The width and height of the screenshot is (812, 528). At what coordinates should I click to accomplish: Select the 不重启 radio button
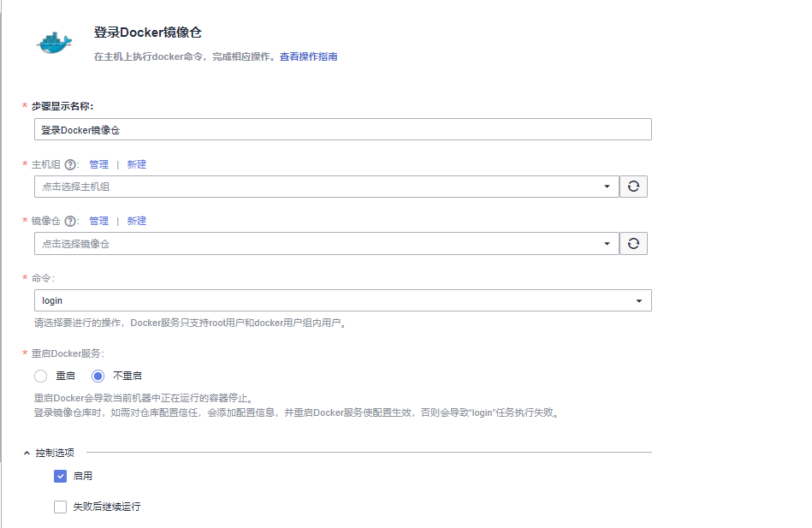point(98,377)
